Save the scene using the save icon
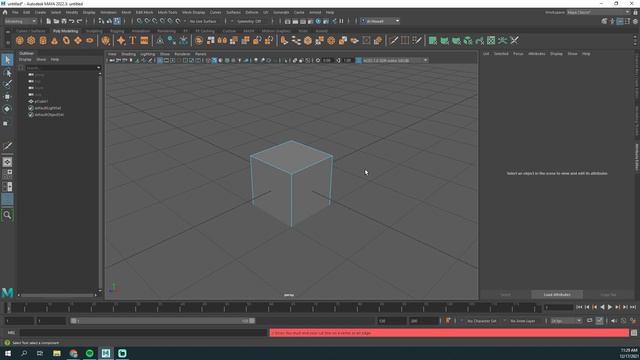The height and width of the screenshot is (360, 640). tap(64, 21)
